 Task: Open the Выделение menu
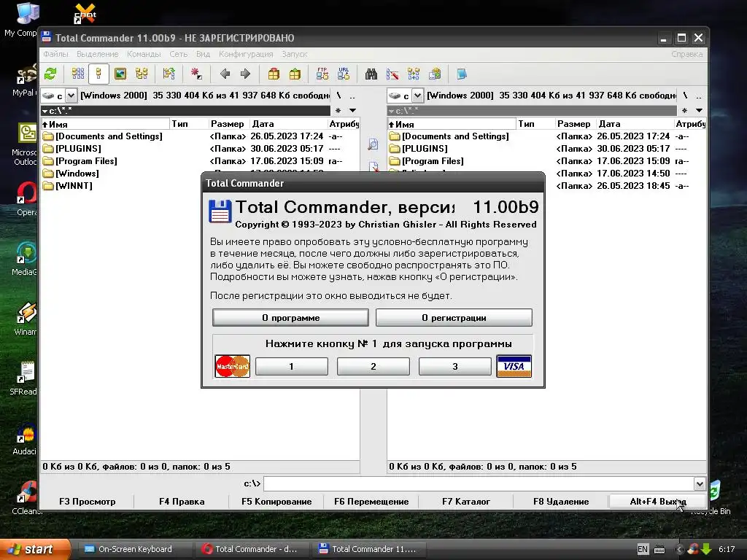98,54
